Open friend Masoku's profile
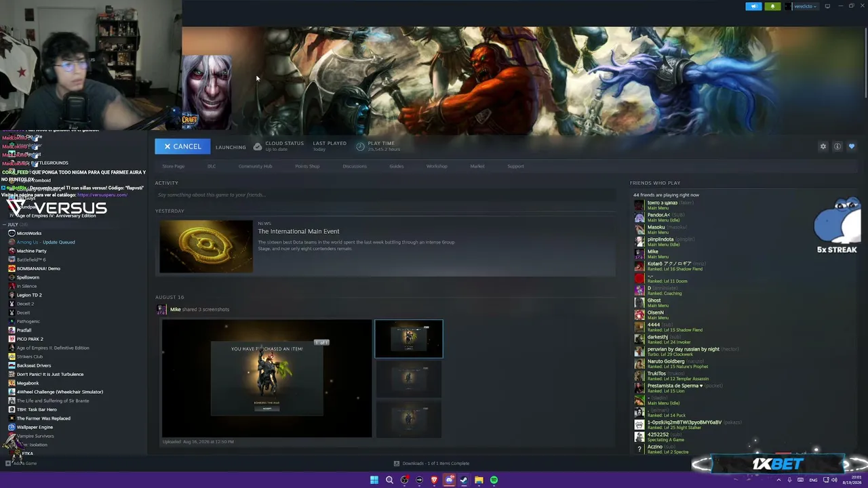Viewport: 868px width, 488px height. tap(657, 227)
